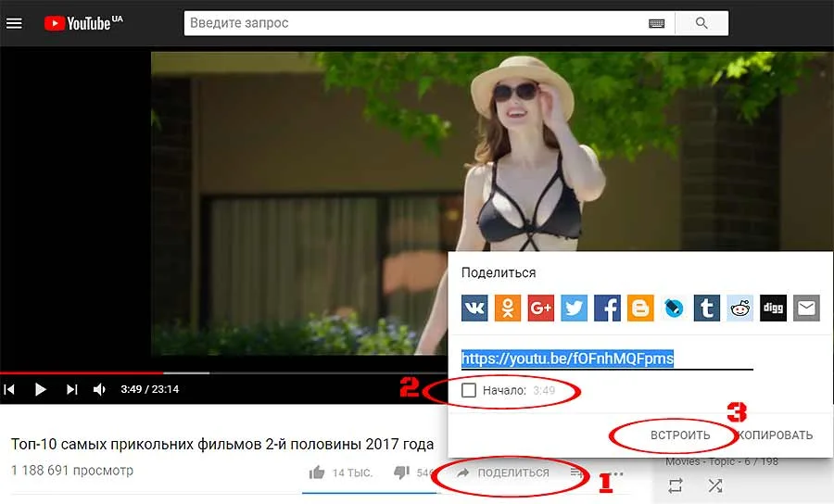The image size is (834, 504).
Task: Enable the Начало 3:49 checkbox
Action: coord(469,390)
